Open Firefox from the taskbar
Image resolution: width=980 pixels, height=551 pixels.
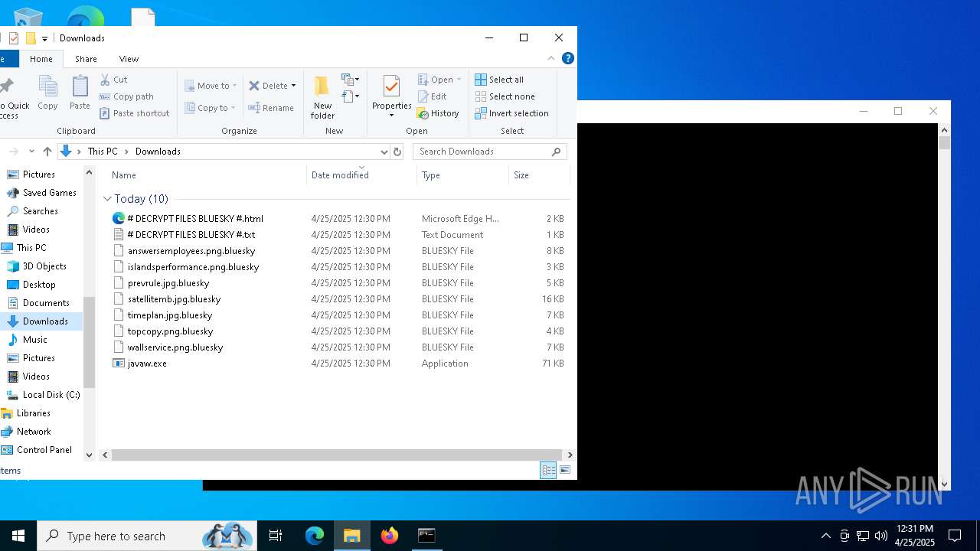(x=390, y=536)
